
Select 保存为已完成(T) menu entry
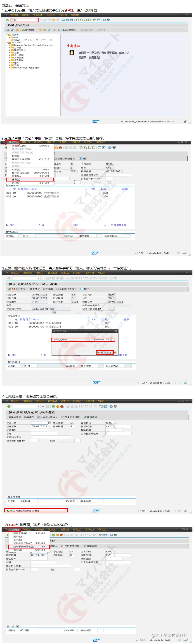pyautogui.click(x=30, y=173)
